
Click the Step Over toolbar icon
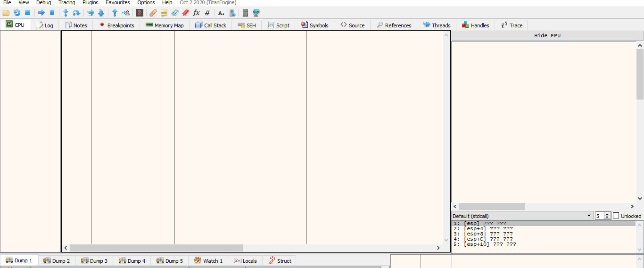(76, 13)
